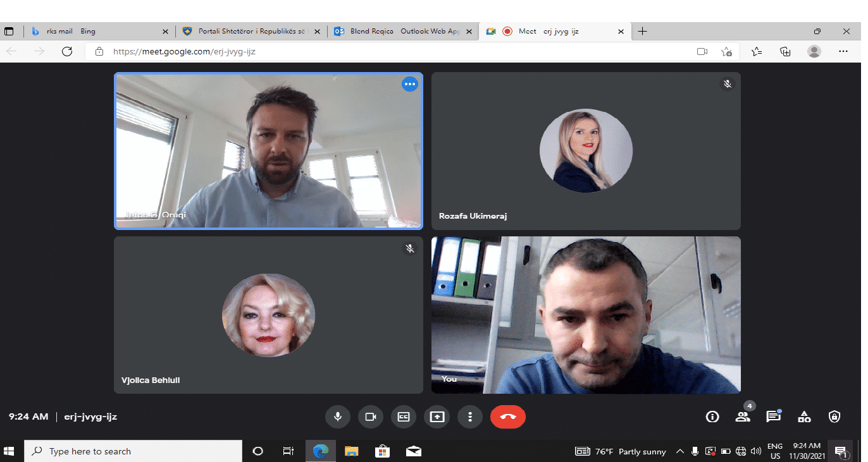Open host controls lock icon

834,416
